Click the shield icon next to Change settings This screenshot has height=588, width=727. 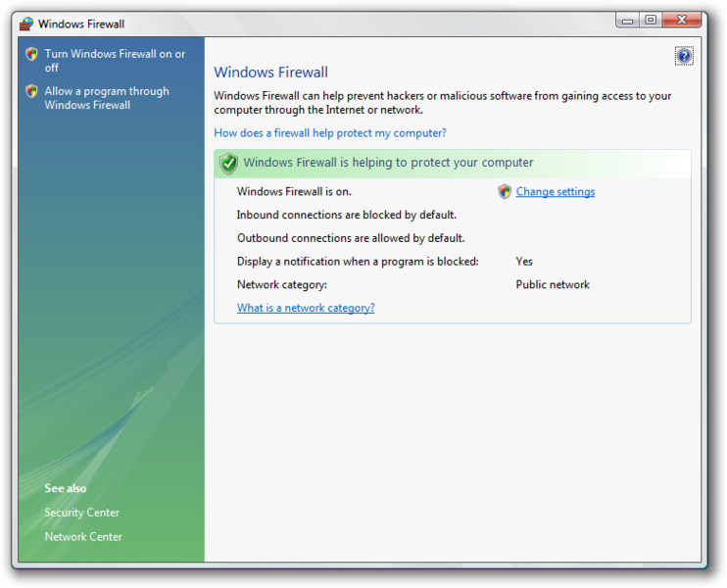[505, 191]
